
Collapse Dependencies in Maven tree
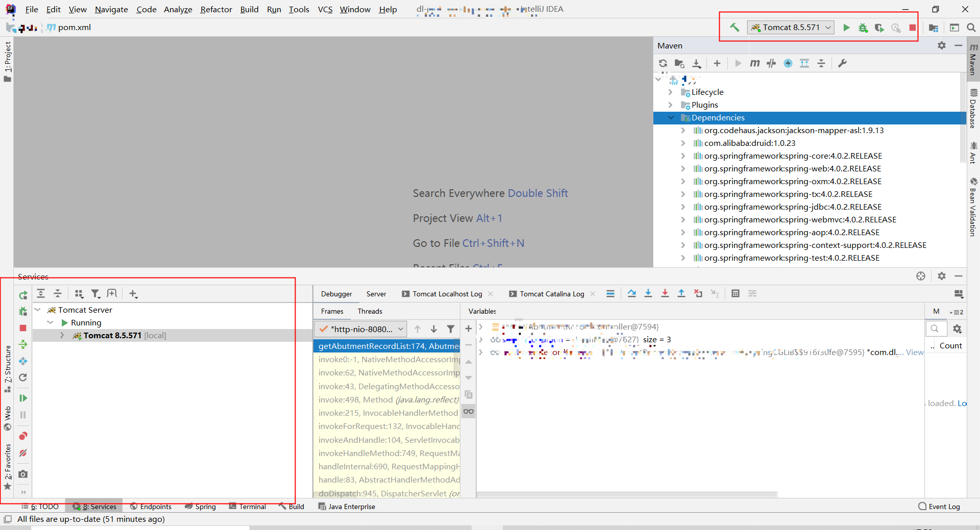click(671, 117)
